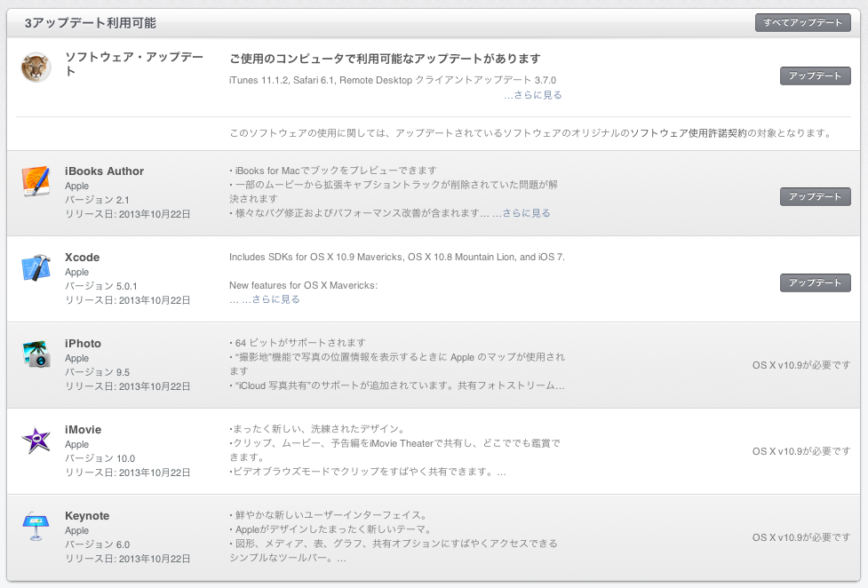Open the iBooks Author app icon
Viewport: 868px width, 588px height.
click(x=36, y=181)
